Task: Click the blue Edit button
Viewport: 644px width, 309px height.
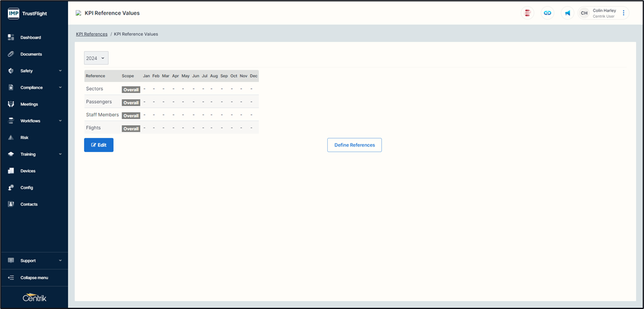Action: pos(99,145)
